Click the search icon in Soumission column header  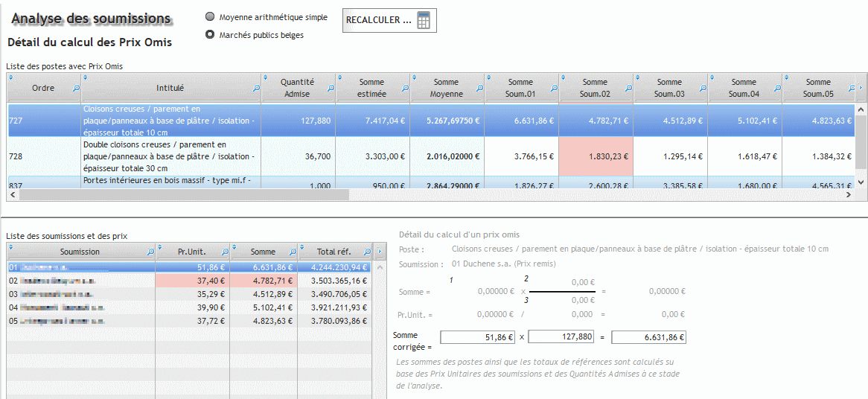coord(150,252)
